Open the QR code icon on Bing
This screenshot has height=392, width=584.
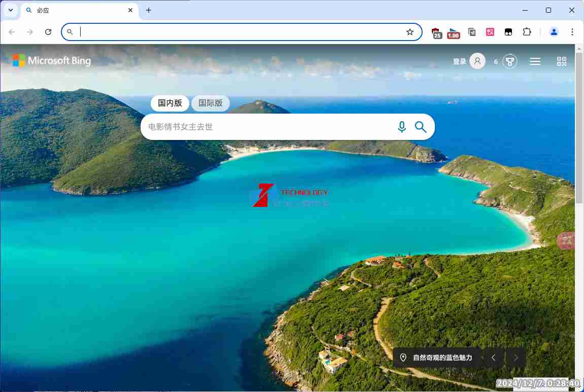point(561,61)
